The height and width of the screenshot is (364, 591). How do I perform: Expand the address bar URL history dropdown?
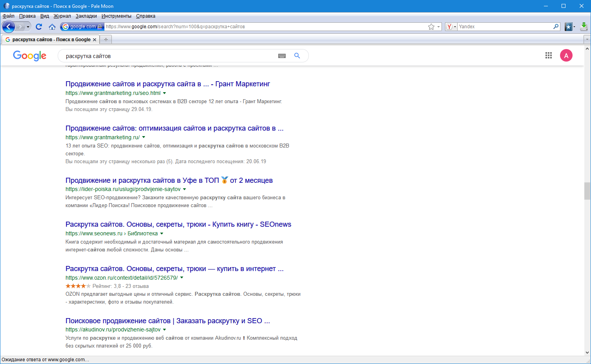coord(439,27)
